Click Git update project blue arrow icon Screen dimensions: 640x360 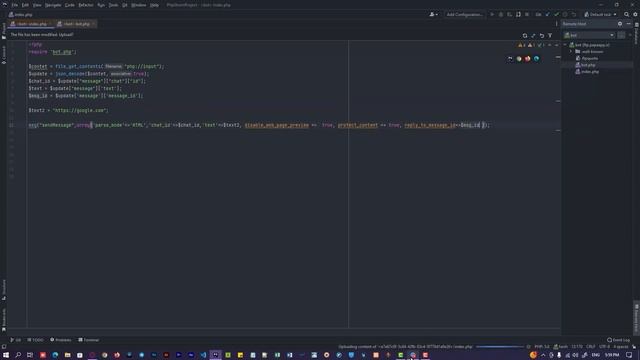(547, 14)
